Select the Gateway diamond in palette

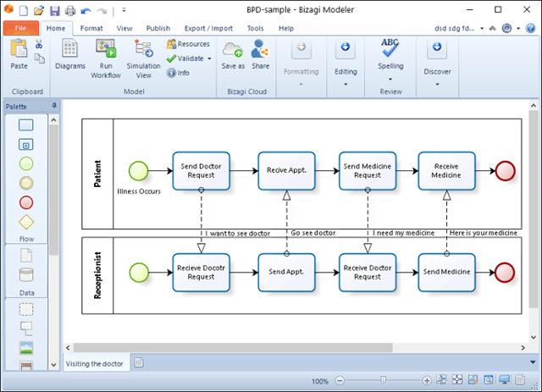coord(26,223)
